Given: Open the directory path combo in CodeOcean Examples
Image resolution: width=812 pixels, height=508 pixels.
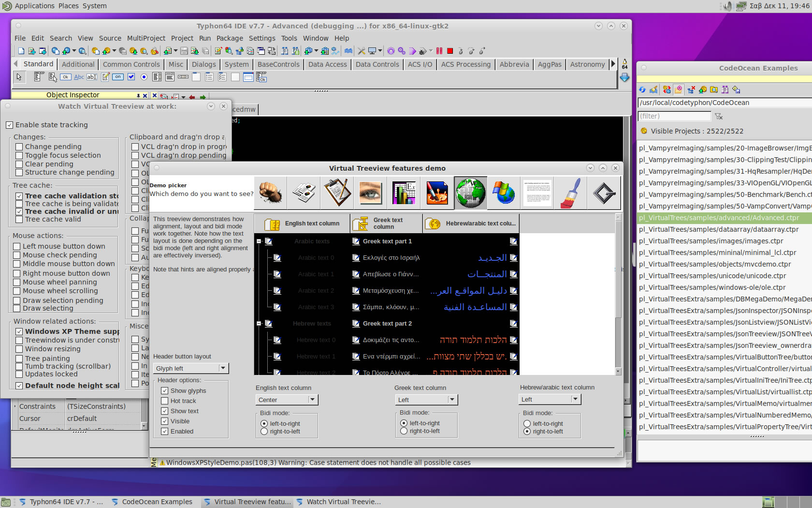Looking at the screenshot, I should (x=725, y=103).
